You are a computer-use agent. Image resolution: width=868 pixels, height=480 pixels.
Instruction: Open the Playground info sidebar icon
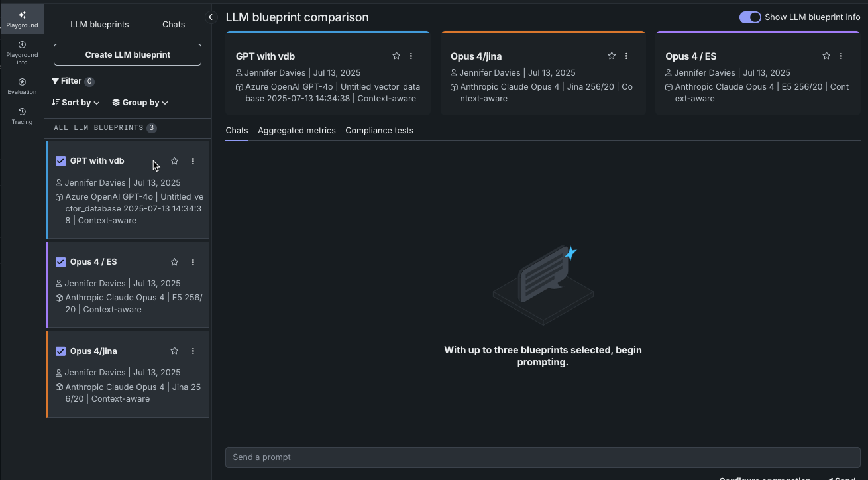22,53
